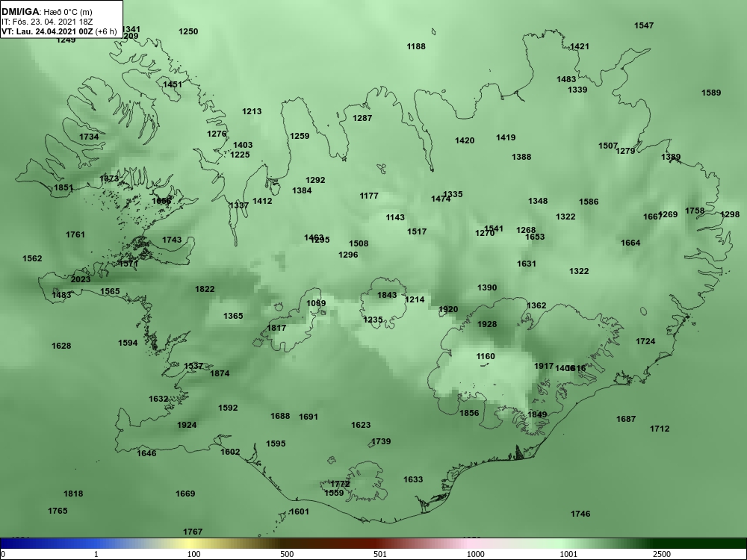Click the VT: Lau. 24.04.2021 00Z line
The height and width of the screenshot is (560, 747).
58,31
